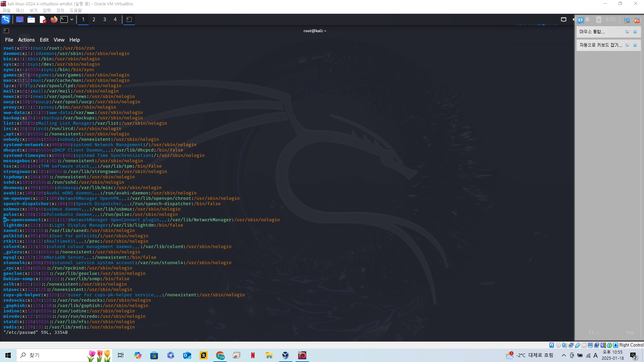Dismiss the mouse integration notification

pos(635,32)
